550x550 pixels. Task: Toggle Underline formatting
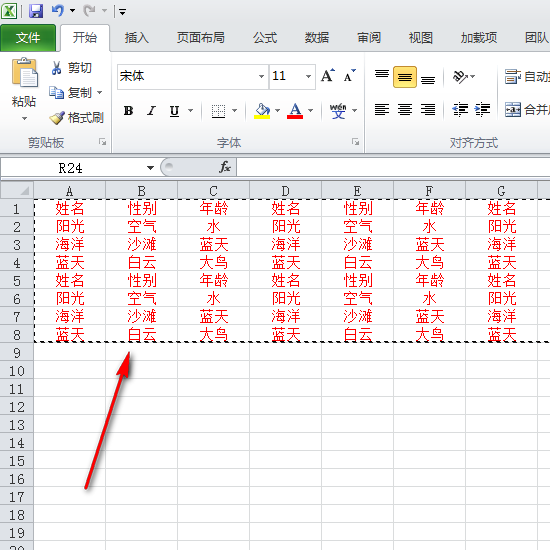click(x=174, y=111)
